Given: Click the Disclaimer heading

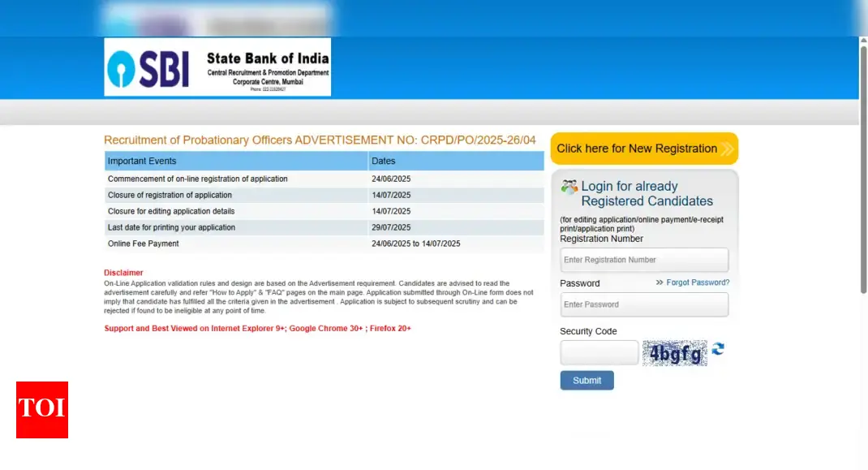Looking at the screenshot, I should (x=123, y=273).
